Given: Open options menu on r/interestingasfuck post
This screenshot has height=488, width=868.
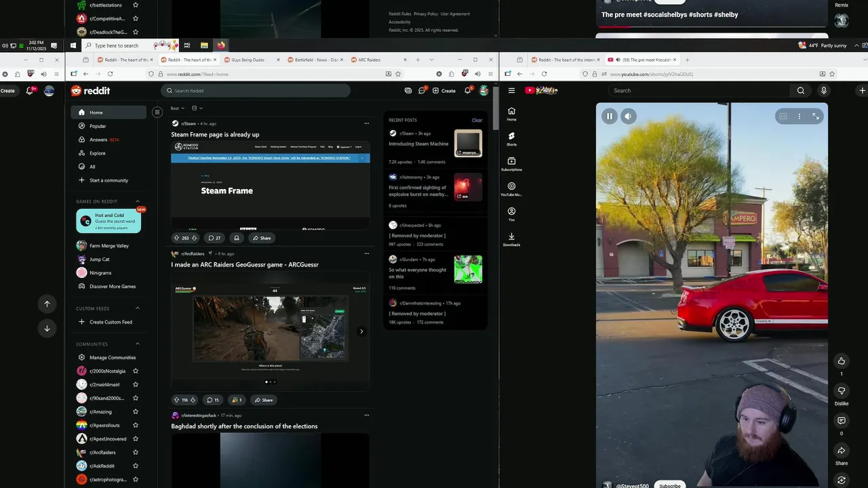Looking at the screenshot, I should pyautogui.click(x=367, y=415).
